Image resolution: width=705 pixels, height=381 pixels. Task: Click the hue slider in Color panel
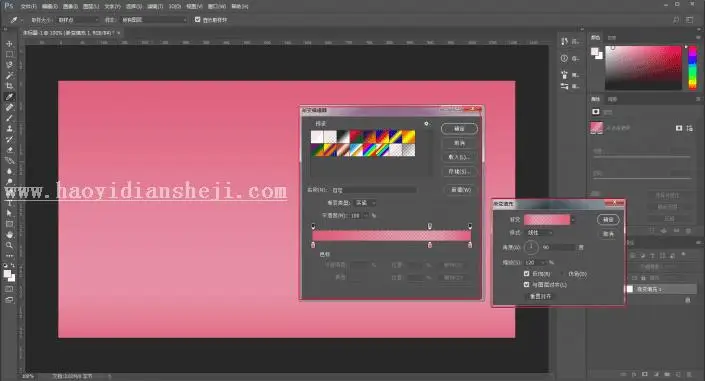[x=692, y=67]
